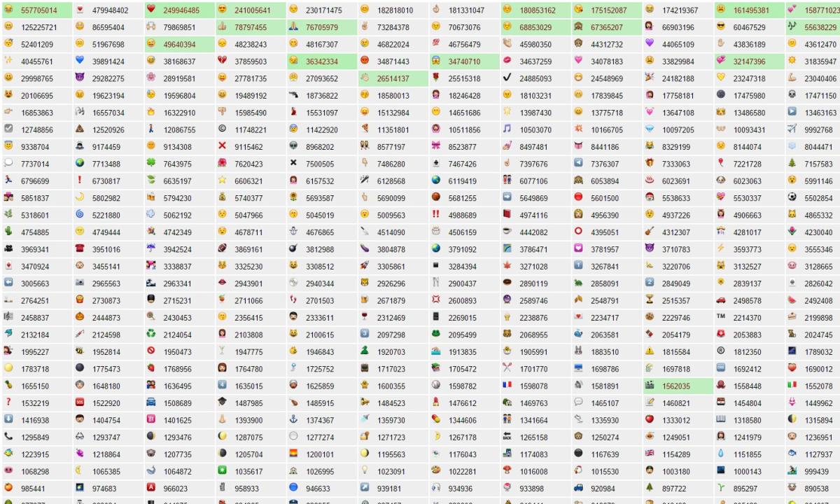Click the red heart emoji beside 249946485
The height and width of the screenshot is (504, 840).
150,10
